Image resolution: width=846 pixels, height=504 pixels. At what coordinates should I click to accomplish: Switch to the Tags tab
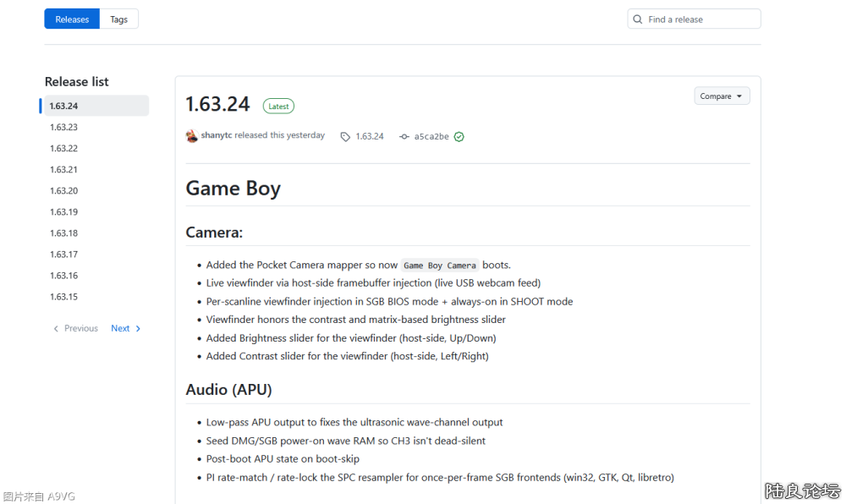pos(118,19)
